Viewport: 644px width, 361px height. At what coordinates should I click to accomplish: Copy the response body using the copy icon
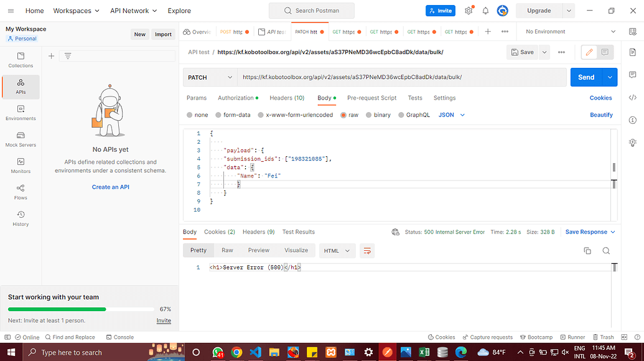[x=587, y=250]
